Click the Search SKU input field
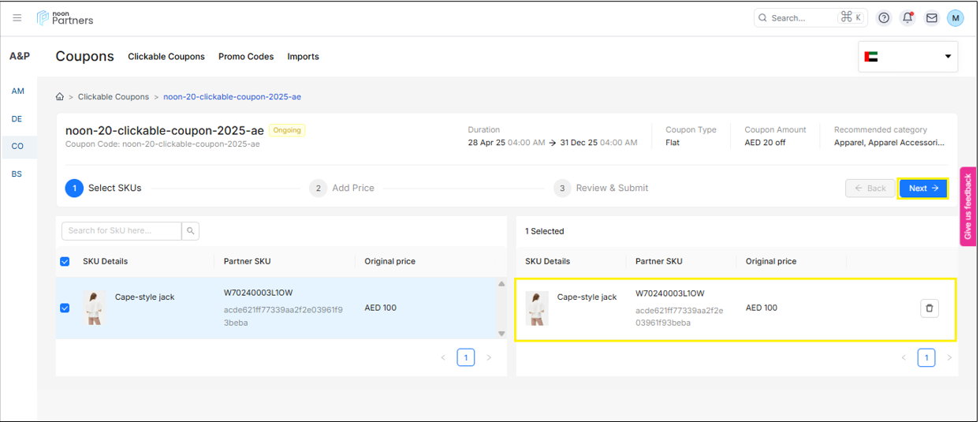The height and width of the screenshot is (422, 980). 121,230
